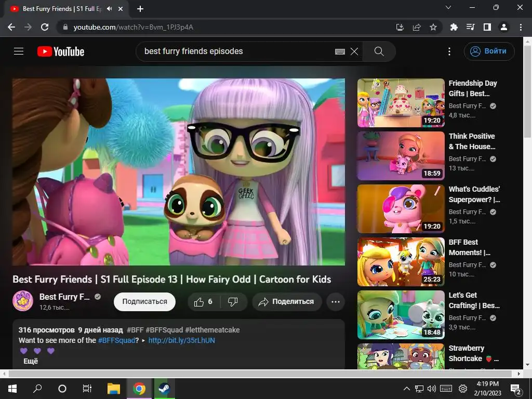Click horizontal page scrollbar

click(260, 374)
